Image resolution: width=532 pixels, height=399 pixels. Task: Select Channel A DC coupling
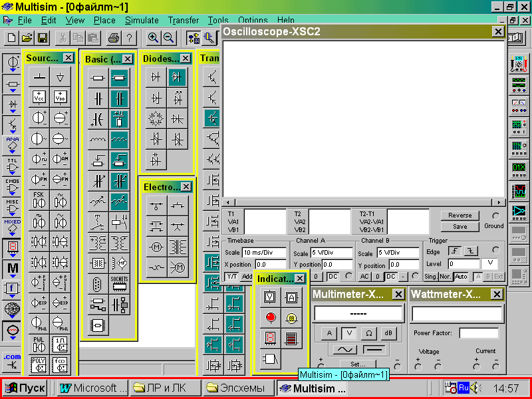[333, 277]
